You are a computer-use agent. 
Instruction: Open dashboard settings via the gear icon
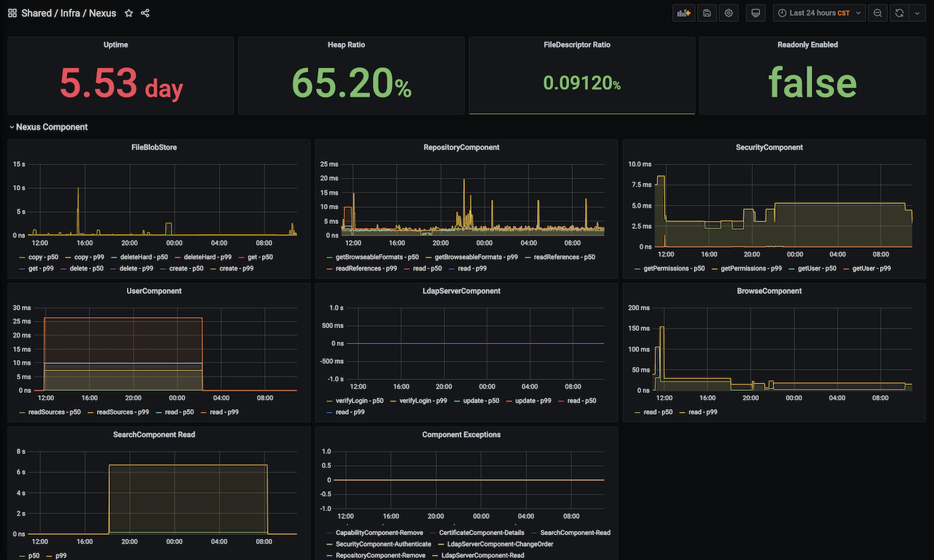coord(728,13)
